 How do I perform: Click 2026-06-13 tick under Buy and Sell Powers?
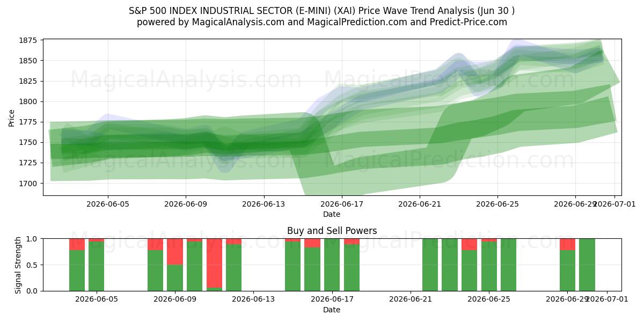tap(253, 299)
